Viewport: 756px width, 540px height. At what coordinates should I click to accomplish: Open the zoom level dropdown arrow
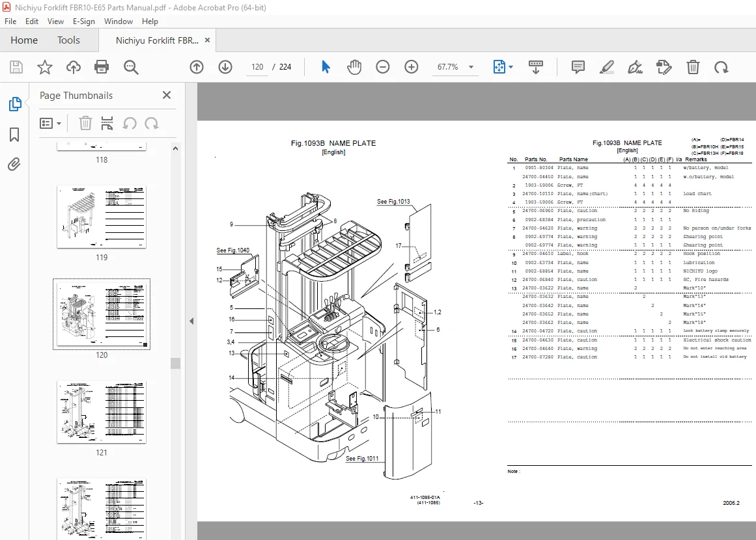pyautogui.click(x=471, y=67)
